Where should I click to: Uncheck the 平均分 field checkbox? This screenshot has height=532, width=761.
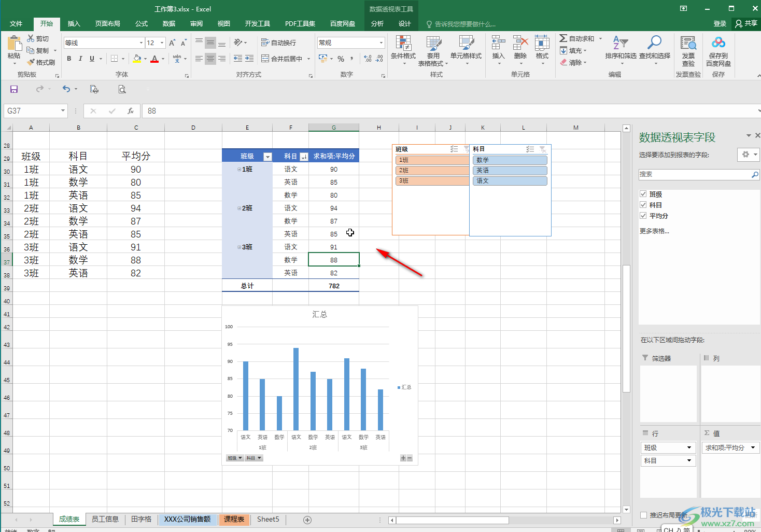(643, 216)
